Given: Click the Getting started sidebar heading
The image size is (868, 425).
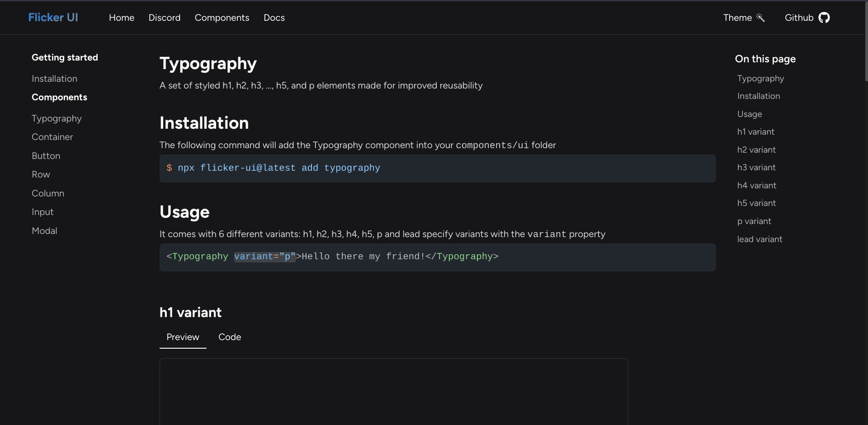Looking at the screenshot, I should [65, 57].
